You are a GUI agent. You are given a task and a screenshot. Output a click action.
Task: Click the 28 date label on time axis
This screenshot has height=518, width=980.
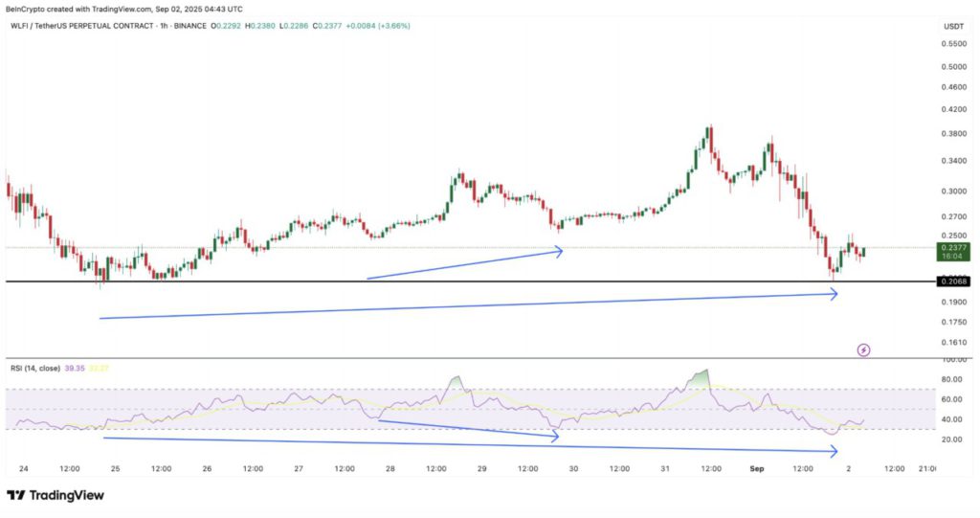(x=390, y=469)
